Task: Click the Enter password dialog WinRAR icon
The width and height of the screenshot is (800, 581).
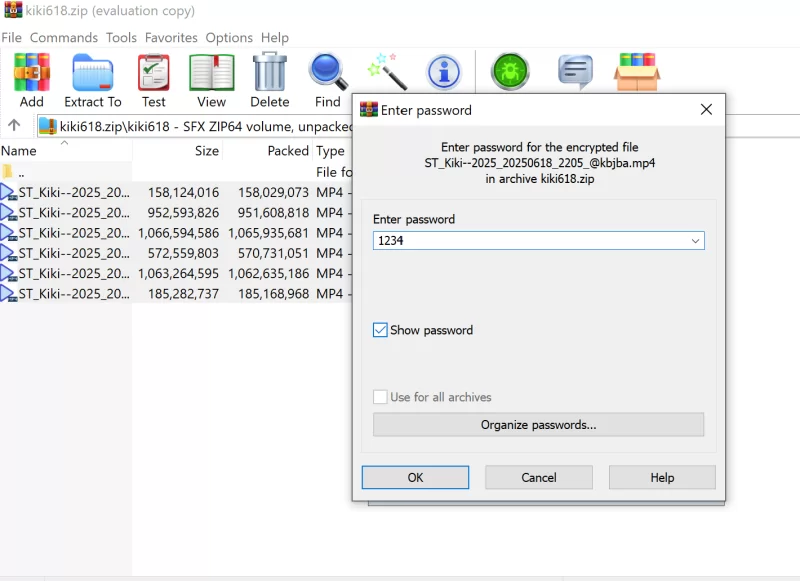Action: coord(369,110)
